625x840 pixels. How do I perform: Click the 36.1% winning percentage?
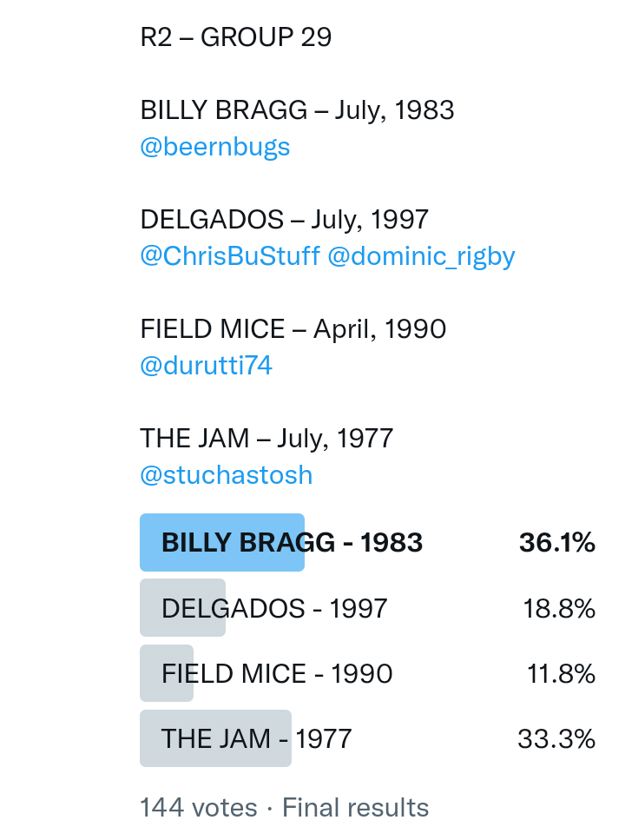[557, 543]
